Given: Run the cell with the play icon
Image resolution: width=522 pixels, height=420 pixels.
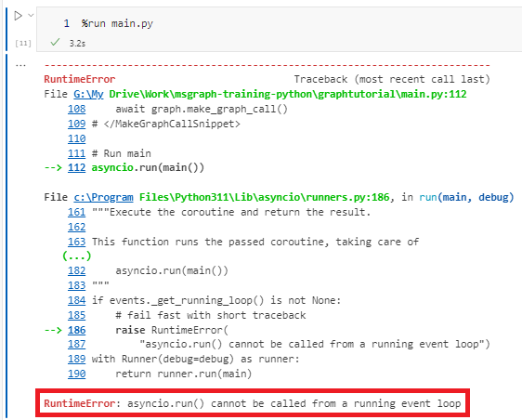Looking at the screenshot, I should [18, 15].
